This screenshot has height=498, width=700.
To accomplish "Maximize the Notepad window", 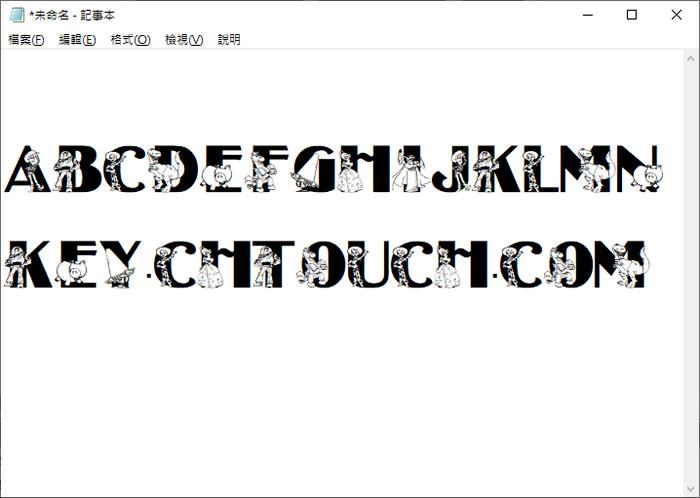I will click(x=632, y=15).
